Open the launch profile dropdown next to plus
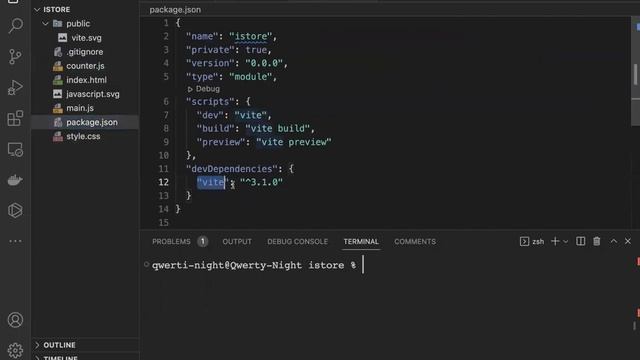This screenshot has height=360, width=640. coord(565,242)
